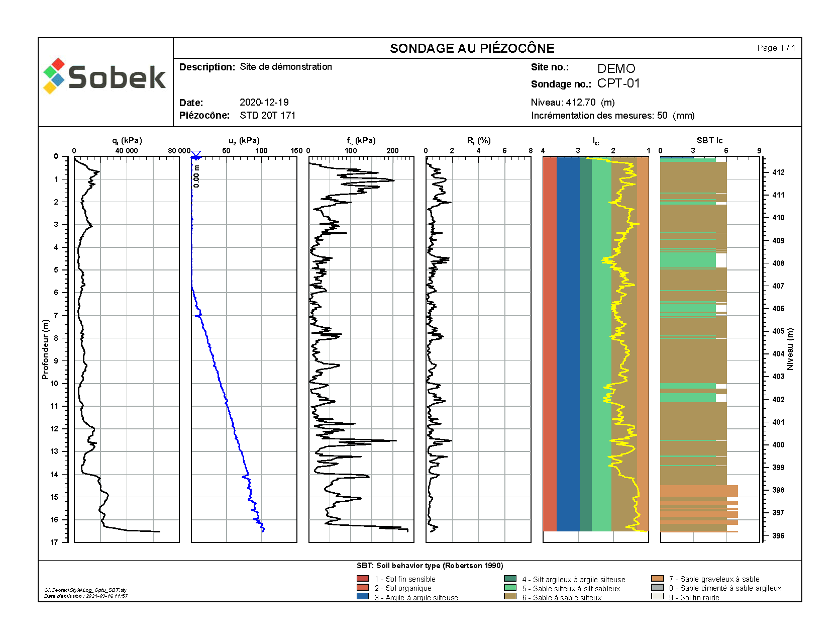Click the blue zone band in Ic chart
The image size is (840, 641).
pyautogui.click(x=568, y=344)
